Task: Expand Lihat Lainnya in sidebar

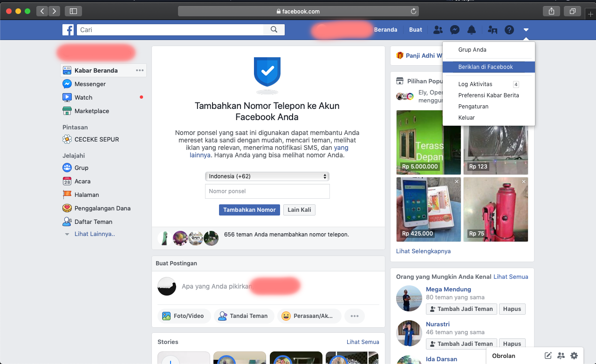Action: pyautogui.click(x=95, y=234)
